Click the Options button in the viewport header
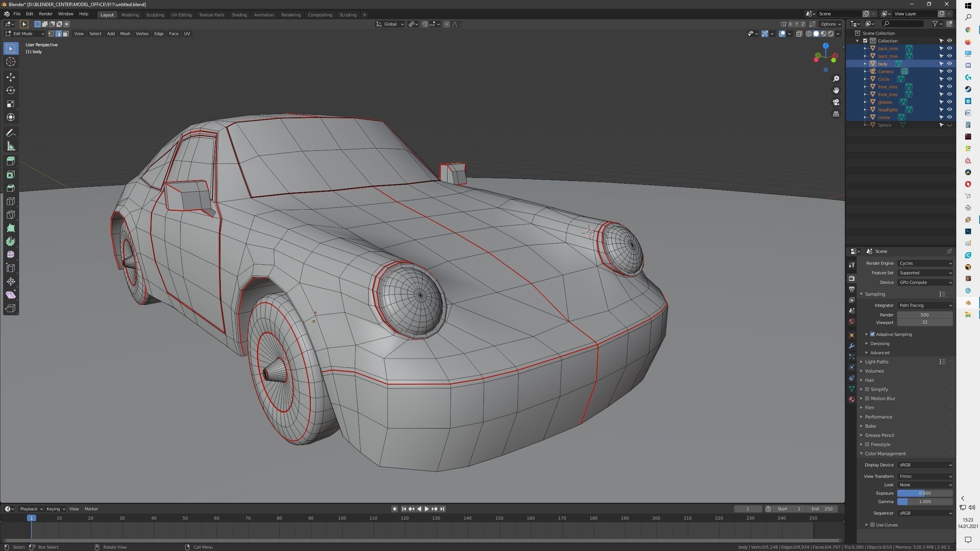This screenshot has height=551, width=980. (830, 24)
